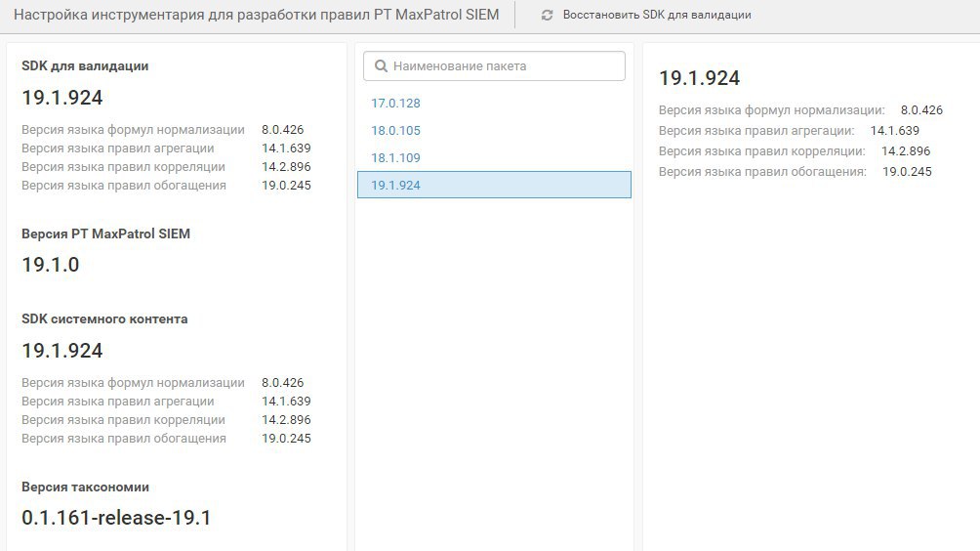The width and height of the screenshot is (980, 551).
Task: Click the version value 19.1.0
Action: tap(51, 265)
